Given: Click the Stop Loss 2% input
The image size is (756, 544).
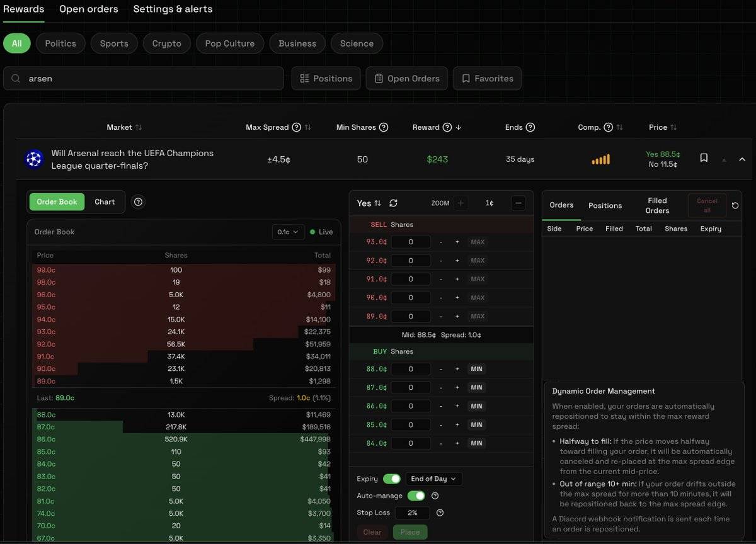Looking at the screenshot, I should click(412, 513).
